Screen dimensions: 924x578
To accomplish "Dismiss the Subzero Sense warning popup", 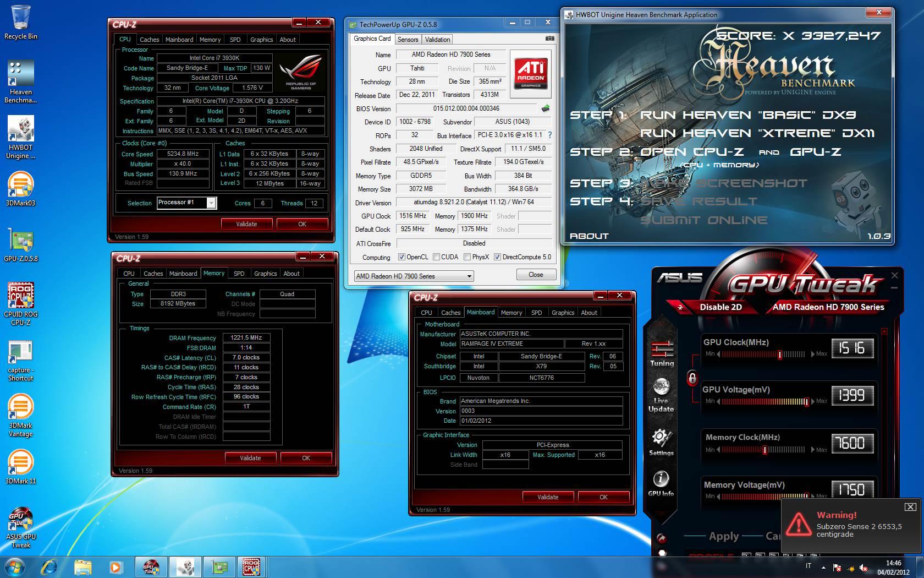I will click(x=910, y=506).
